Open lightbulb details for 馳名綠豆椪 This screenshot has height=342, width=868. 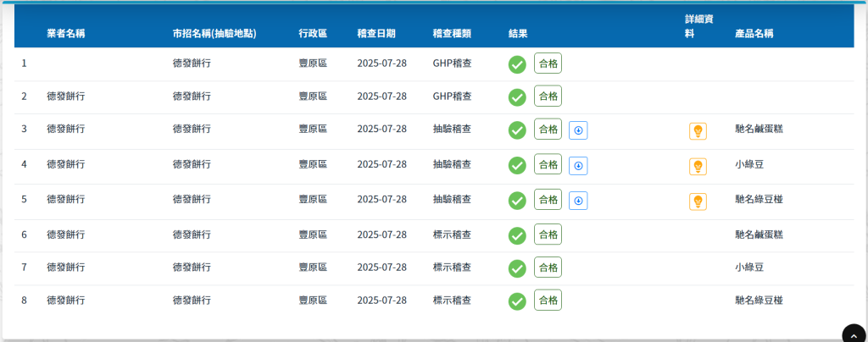(x=698, y=201)
